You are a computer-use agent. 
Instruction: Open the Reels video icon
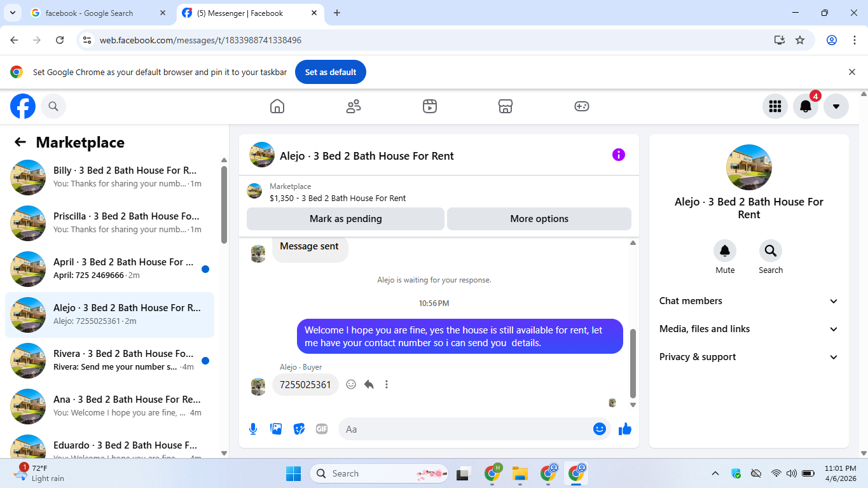coord(430,106)
